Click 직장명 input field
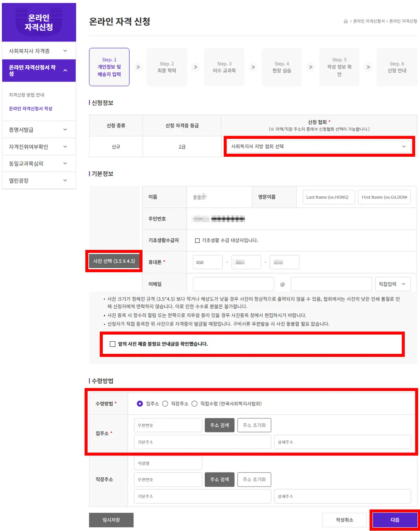This screenshot has width=420, height=531. (x=168, y=463)
